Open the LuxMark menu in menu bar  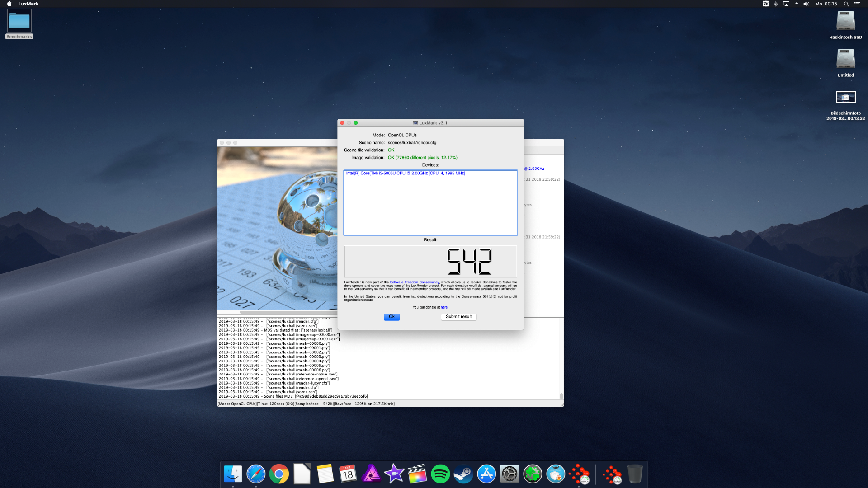(28, 4)
